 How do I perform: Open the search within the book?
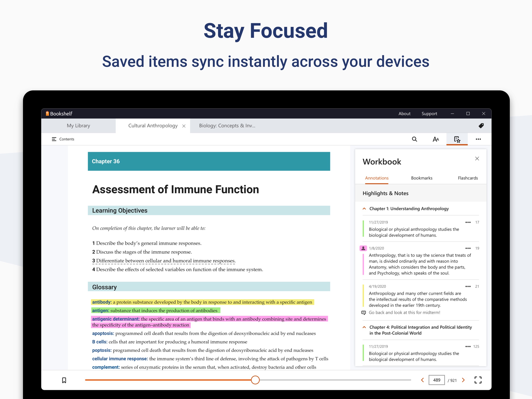pyautogui.click(x=414, y=139)
